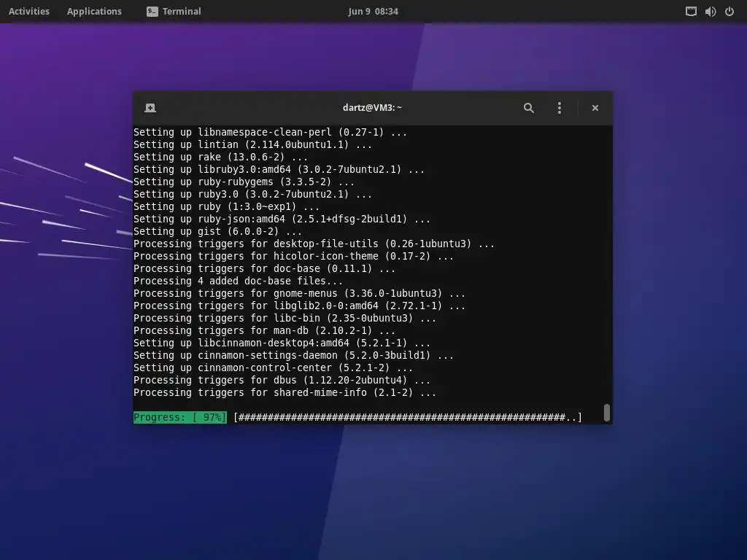Click line 'Processing 4 added doc-base files'
This screenshot has height=560, width=747.
pos(238,281)
